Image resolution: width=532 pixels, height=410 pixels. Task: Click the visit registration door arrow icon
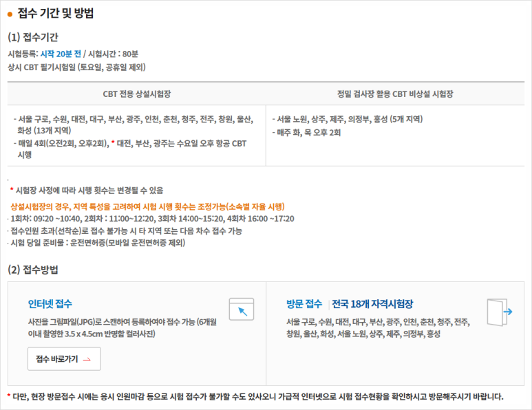[500, 312]
